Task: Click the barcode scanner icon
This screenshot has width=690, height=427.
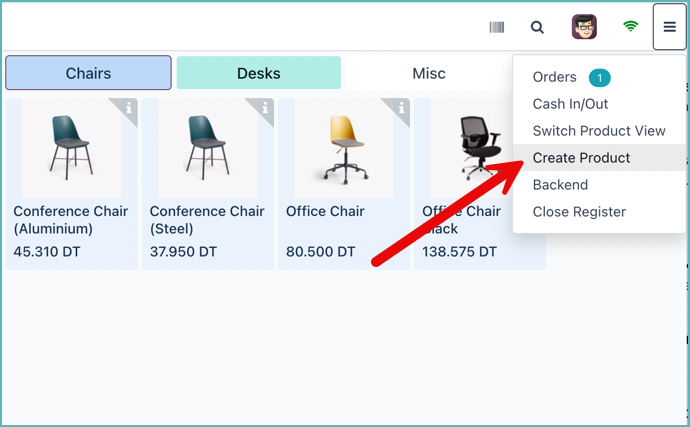Action: (x=497, y=27)
